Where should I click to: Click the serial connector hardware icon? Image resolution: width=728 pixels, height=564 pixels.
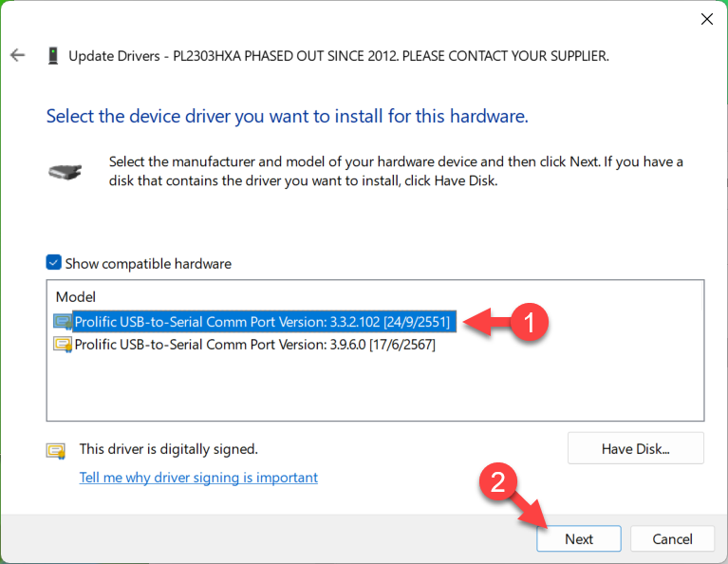(x=65, y=172)
